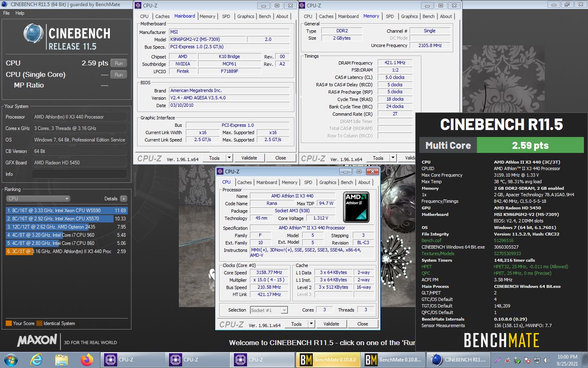Open the volume speaker tray icon
The height and width of the screenshot is (368, 588).
[546, 360]
